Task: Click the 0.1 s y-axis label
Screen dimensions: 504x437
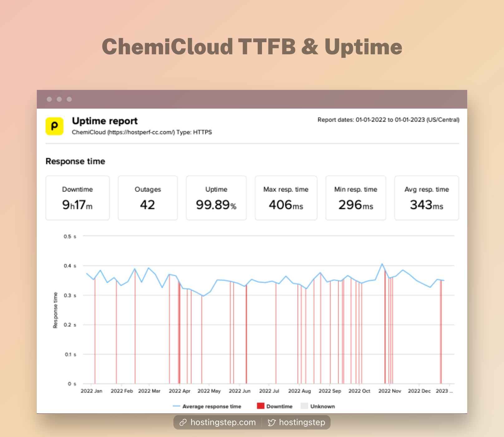Action: pyautogui.click(x=70, y=355)
